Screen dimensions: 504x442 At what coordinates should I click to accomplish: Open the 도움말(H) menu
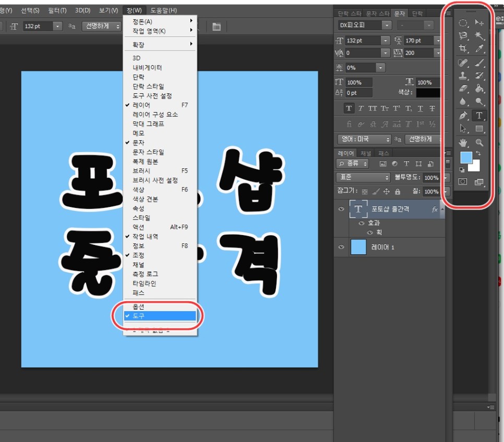[x=164, y=10]
